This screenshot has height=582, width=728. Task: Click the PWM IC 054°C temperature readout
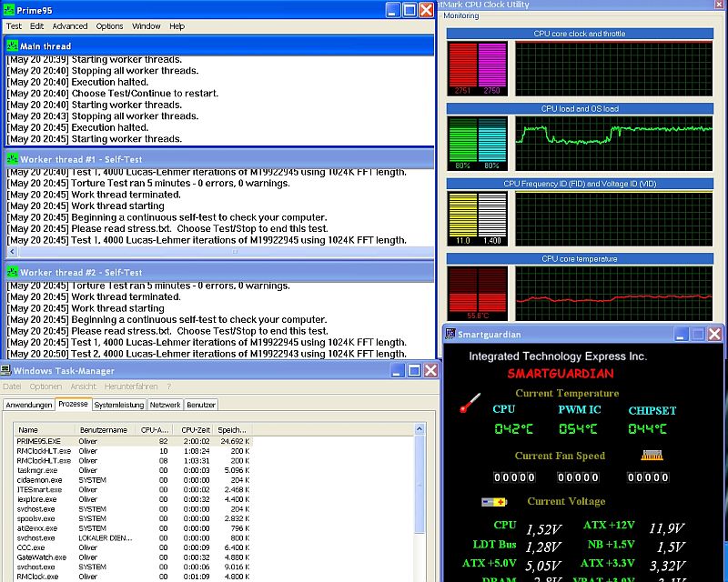(x=578, y=428)
